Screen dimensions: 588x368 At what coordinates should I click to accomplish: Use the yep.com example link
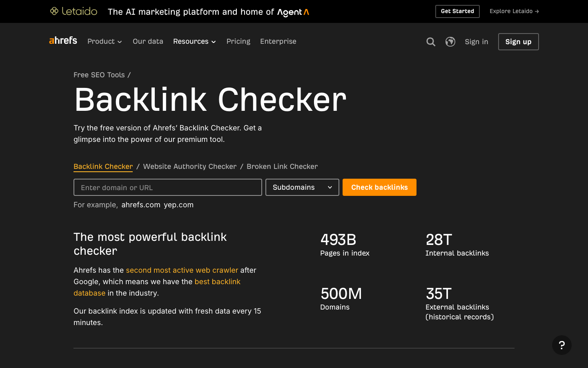point(179,205)
